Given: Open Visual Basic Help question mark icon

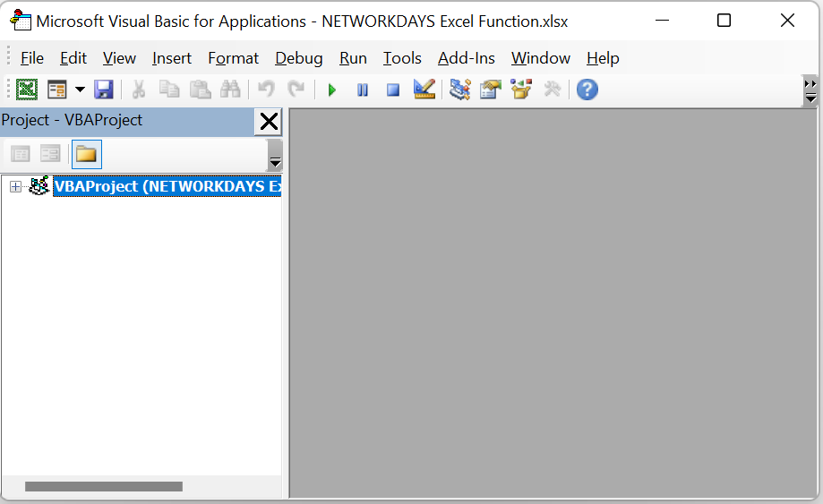Looking at the screenshot, I should click(x=587, y=90).
